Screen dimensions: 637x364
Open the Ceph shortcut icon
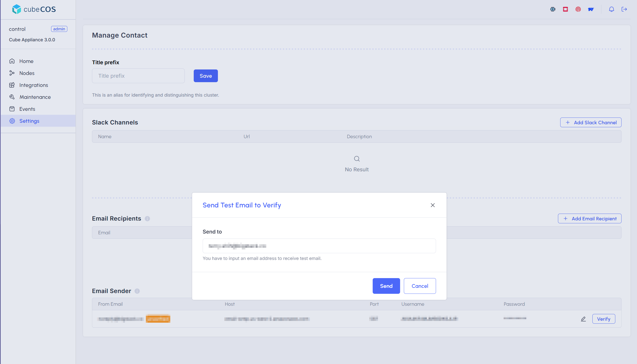pyautogui.click(x=578, y=9)
